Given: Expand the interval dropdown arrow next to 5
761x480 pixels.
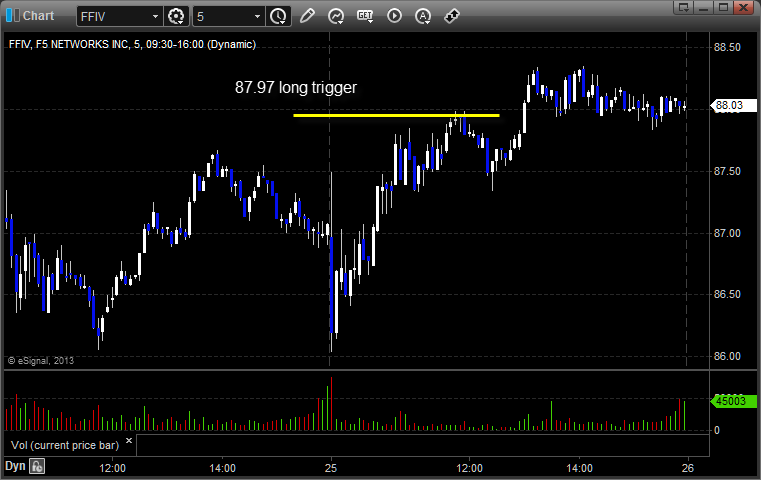Looking at the screenshot, I should coord(257,17).
